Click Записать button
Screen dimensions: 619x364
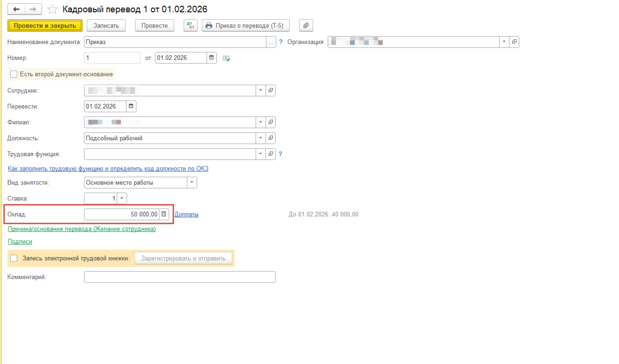(x=106, y=25)
